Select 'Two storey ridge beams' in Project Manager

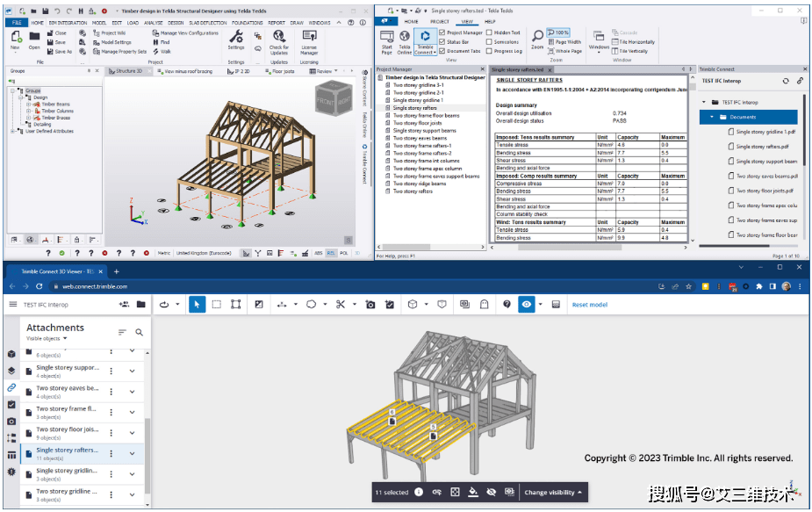coord(419,184)
